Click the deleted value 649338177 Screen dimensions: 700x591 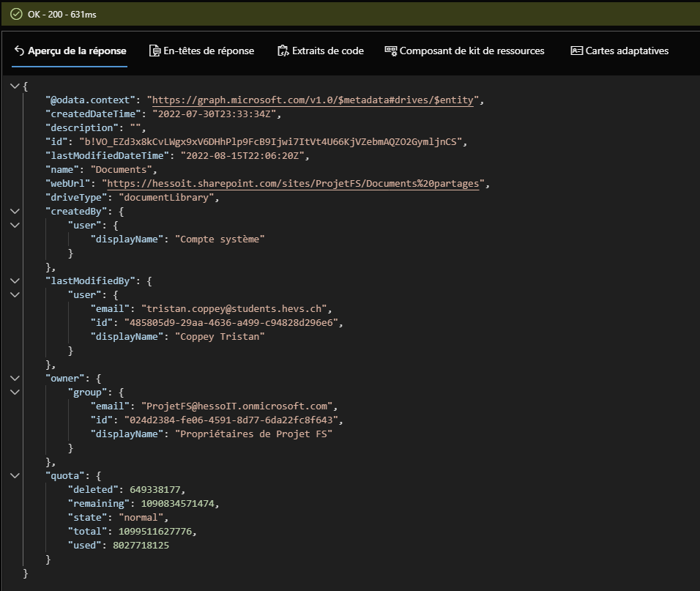(x=155, y=490)
